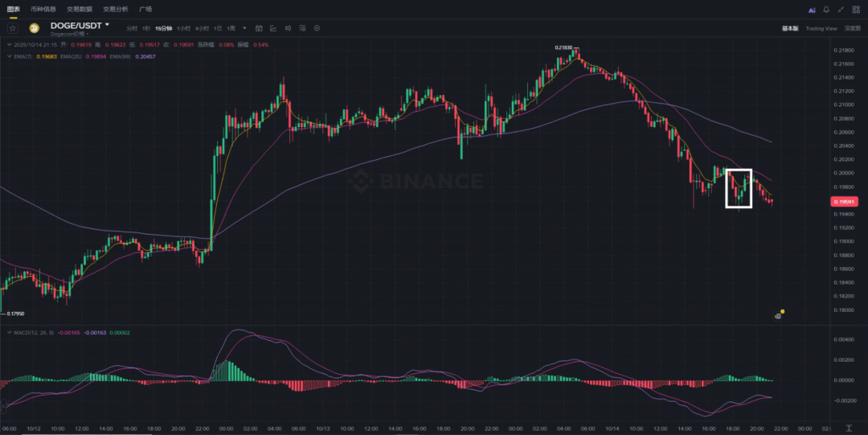868x435 pixels.
Task: Expand the DOGE/USDT pair selector
Action: 107,25
